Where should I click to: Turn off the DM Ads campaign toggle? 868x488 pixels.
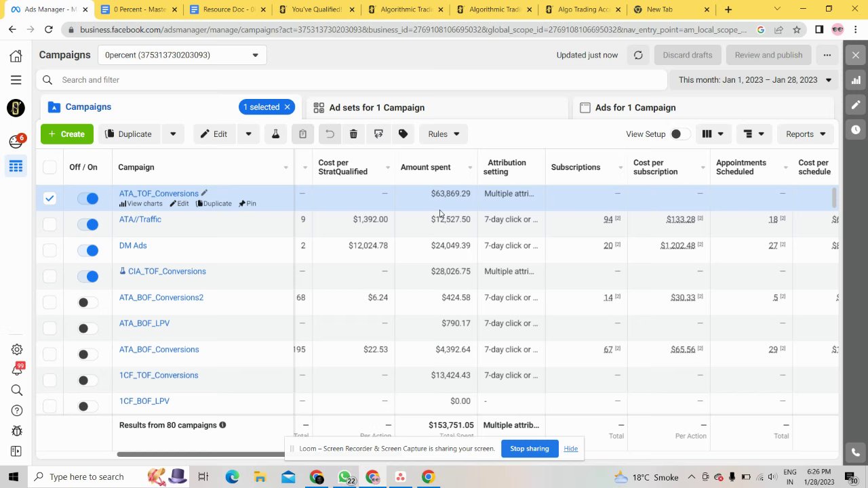pos(87,251)
